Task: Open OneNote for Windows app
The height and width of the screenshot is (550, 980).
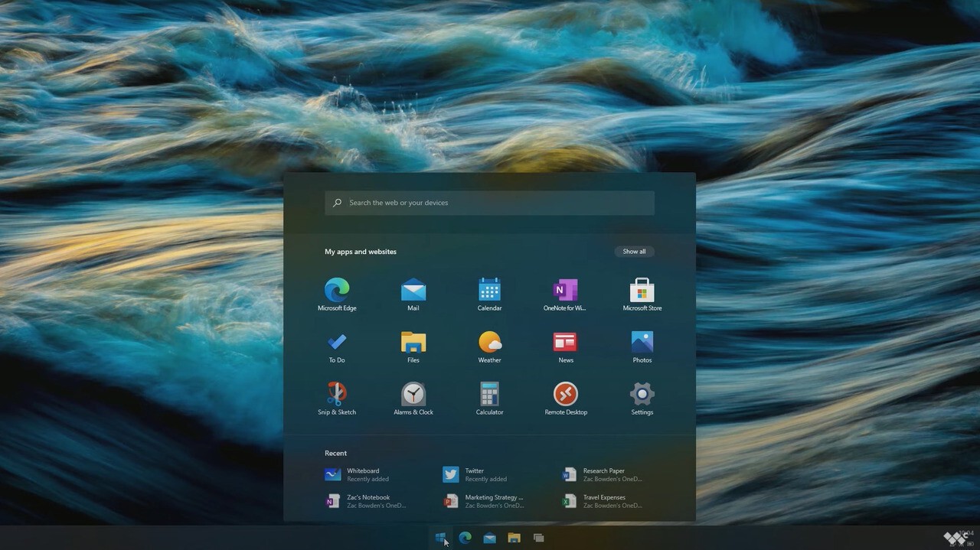Action: pos(565,295)
